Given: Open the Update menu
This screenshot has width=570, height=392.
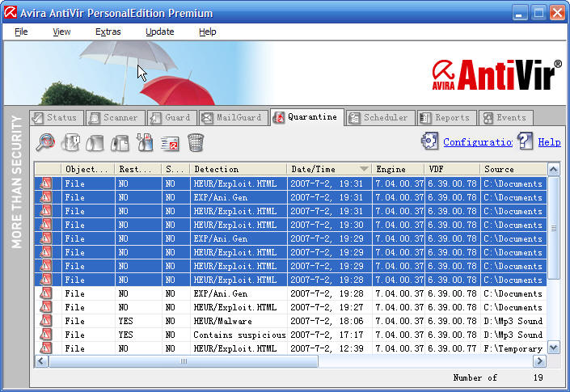Looking at the screenshot, I should coord(159,32).
